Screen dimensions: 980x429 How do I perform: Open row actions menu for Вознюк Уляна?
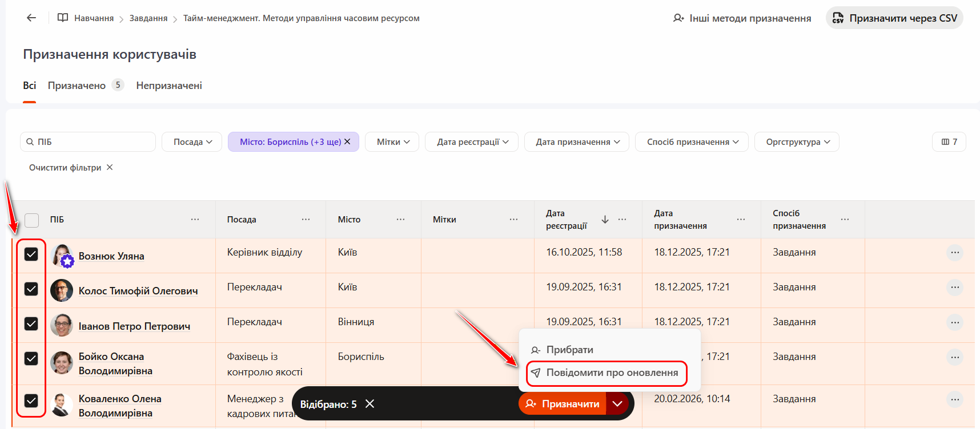click(x=954, y=253)
